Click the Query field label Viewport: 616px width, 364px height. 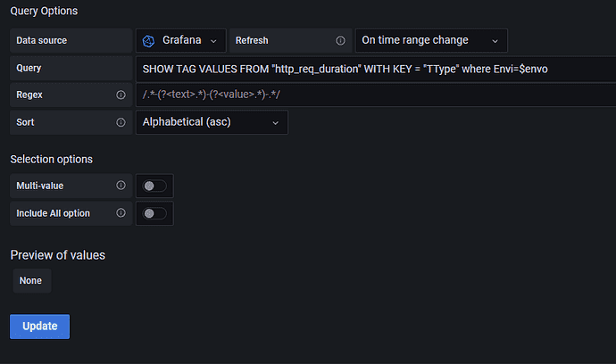(x=29, y=68)
